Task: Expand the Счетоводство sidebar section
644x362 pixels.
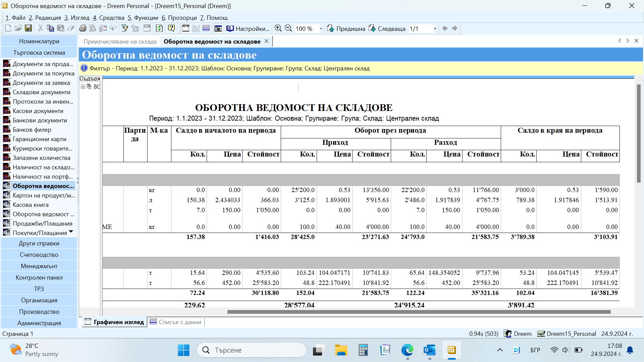Action: [x=39, y=255]
